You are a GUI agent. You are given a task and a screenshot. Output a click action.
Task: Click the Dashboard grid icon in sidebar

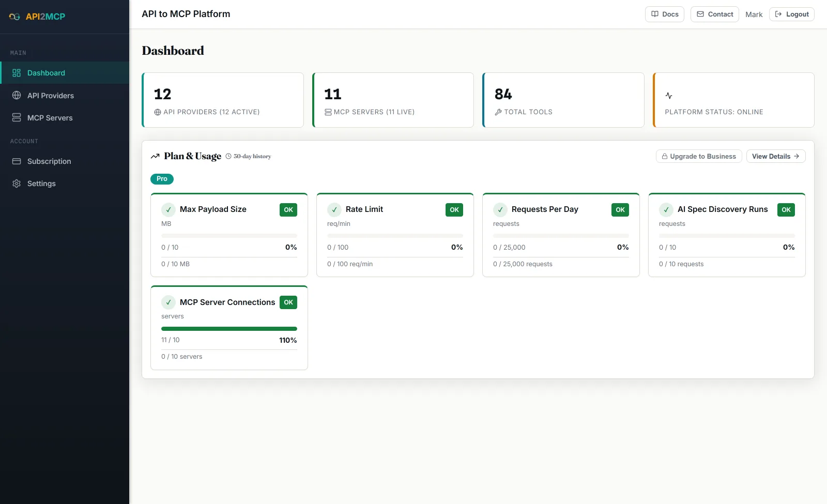point(17,73)
